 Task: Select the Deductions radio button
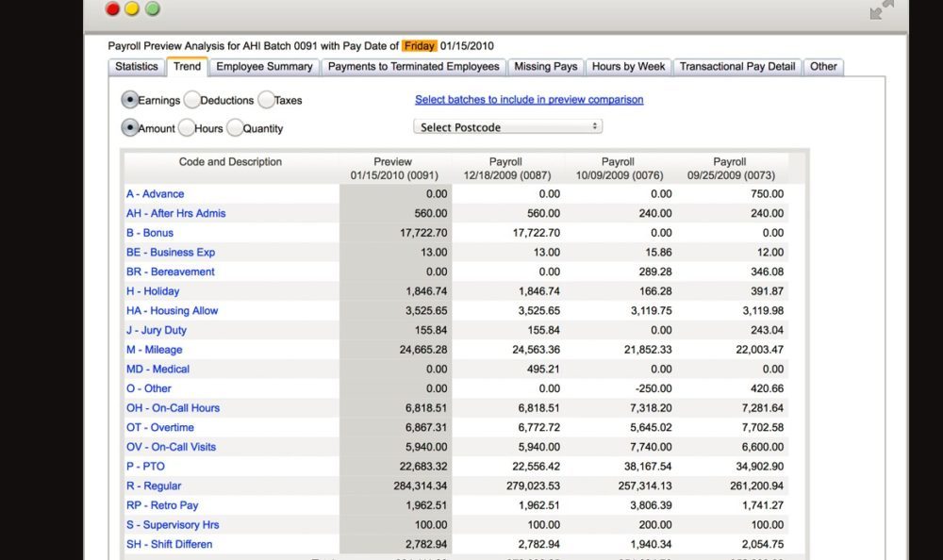[x=191, y=99]
